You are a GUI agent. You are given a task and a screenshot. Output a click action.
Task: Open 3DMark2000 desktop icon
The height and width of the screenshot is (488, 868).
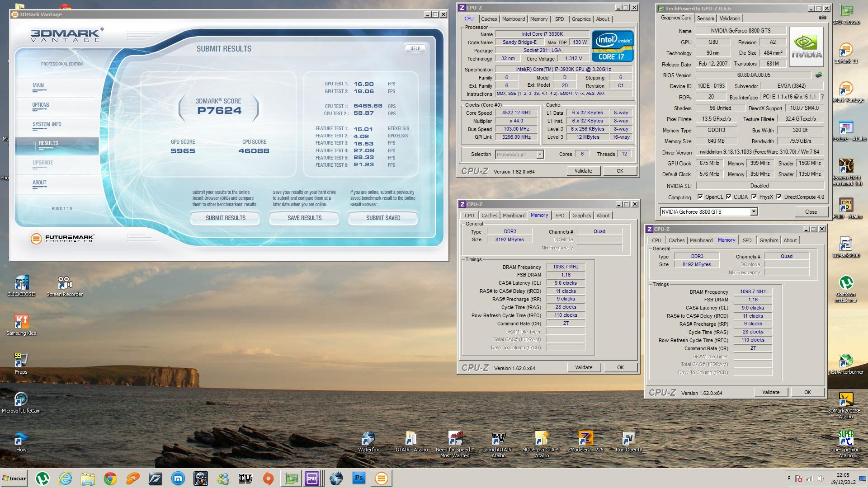(846, 248)
